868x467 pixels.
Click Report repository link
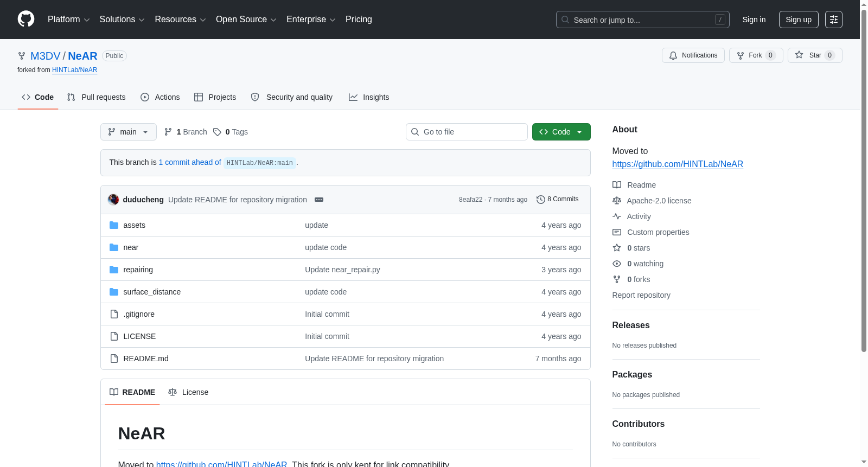tap(641, 295)
